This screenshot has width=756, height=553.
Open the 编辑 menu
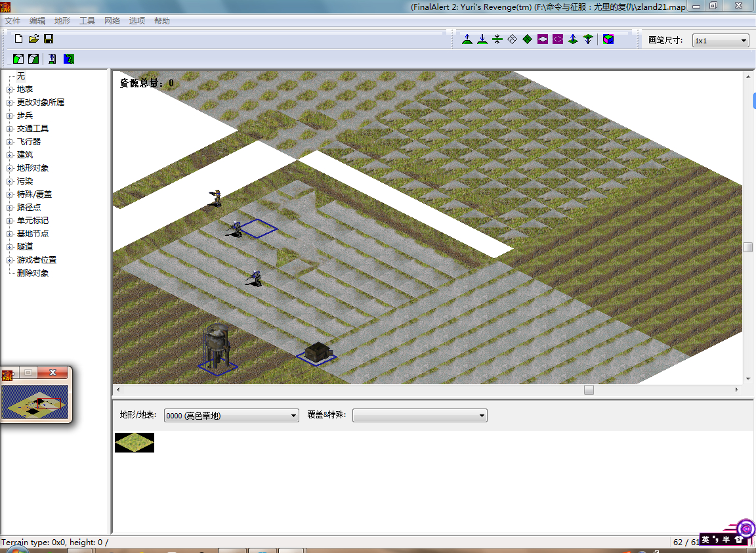(37, 21)
